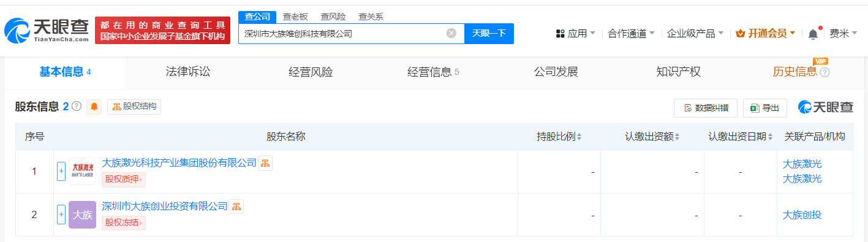This screenshot has width=868, height=242.
Task: Click the orange alert bell beside 股东信息
Action: coord(94,107)
